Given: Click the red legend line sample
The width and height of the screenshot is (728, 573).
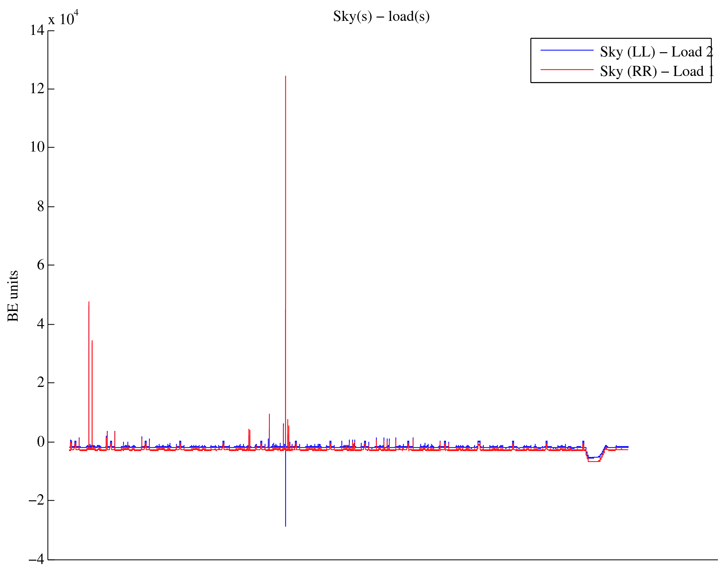Looking at the screenshot, I should [x=567, y=69].
